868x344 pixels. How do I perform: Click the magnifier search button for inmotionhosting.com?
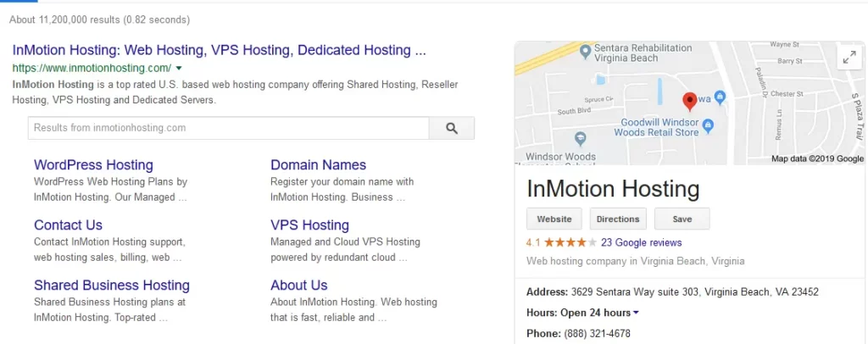point(452,128)
